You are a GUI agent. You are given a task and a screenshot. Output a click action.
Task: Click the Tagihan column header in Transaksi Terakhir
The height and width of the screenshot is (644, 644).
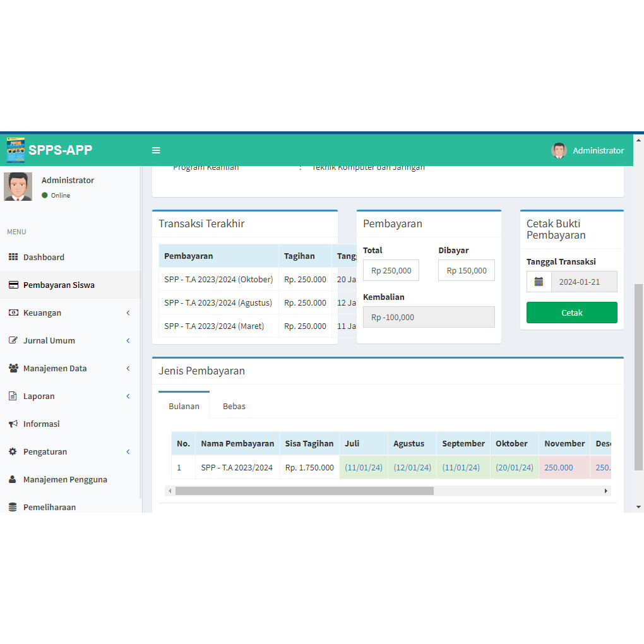click(x=305, y=256)
